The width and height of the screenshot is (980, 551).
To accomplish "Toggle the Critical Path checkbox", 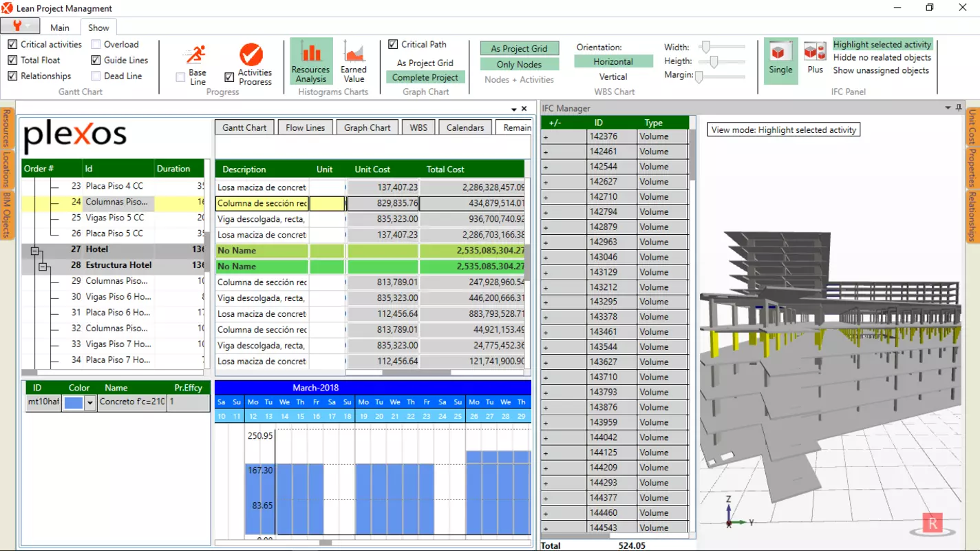I will (393, 44).
